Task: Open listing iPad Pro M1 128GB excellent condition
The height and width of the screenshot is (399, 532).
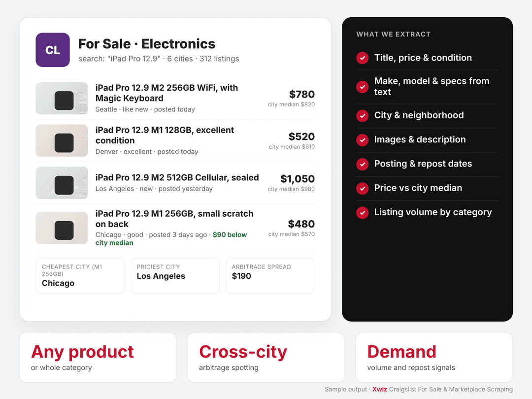Action: 165,135
